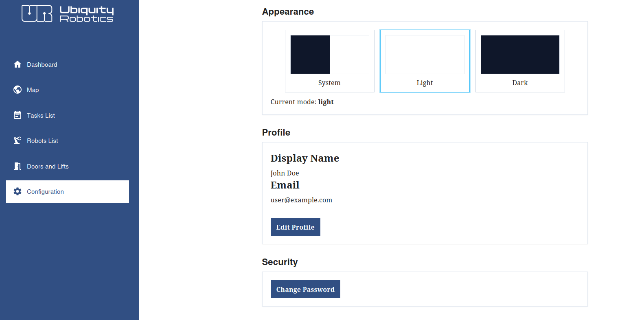Click the Edit Profile button
Screen dimensions: 644x320
296,227
